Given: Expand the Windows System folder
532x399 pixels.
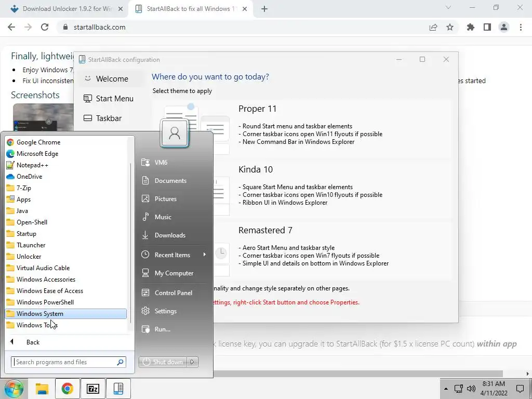Looking at the screenshot, I should point(66,313).
